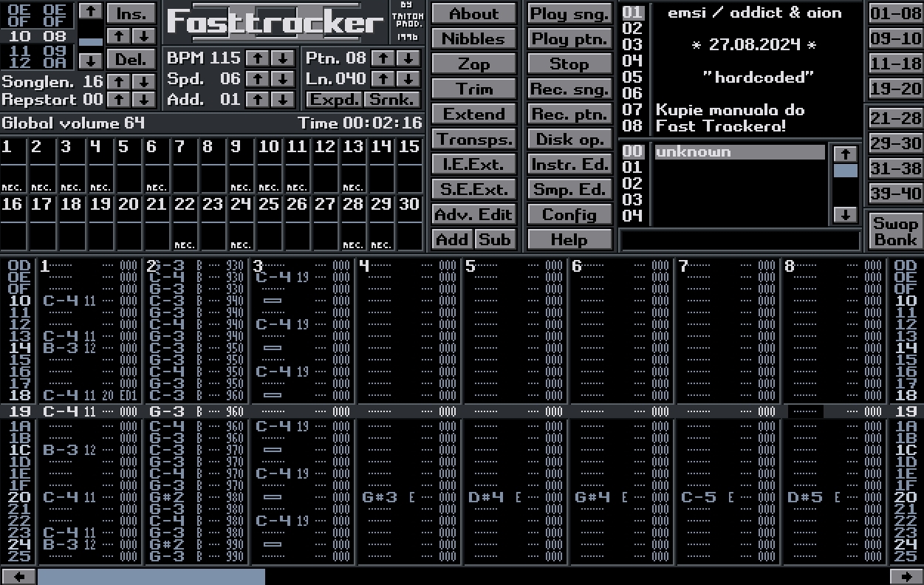
Task: Record pattern with Rec. ptn.
Action: pyautogui.click(x=569, y=114)
